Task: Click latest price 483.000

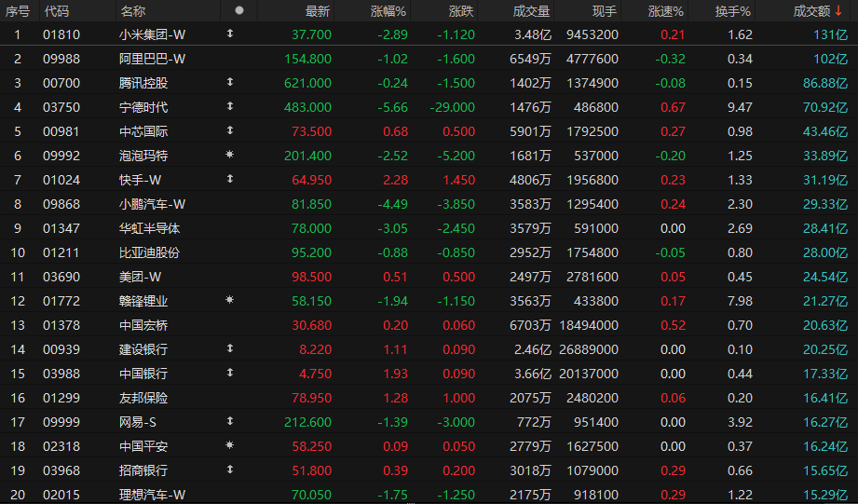Action: click(307, 107)
